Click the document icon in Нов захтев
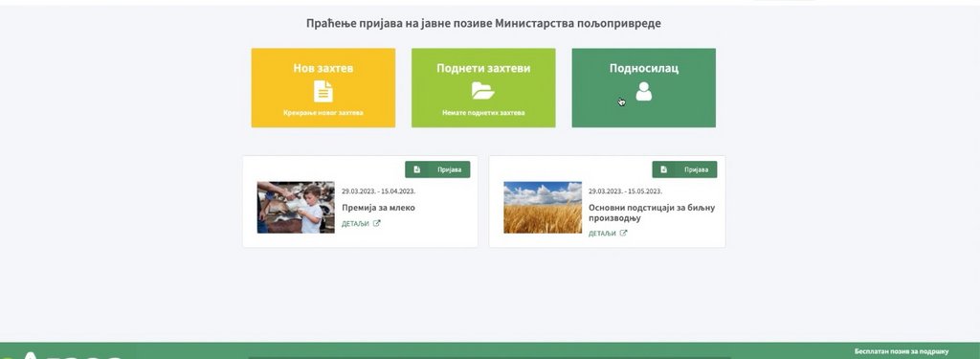The width and height of the screenshot is (980, 359). pyautogui.click(x=323, y=91)
